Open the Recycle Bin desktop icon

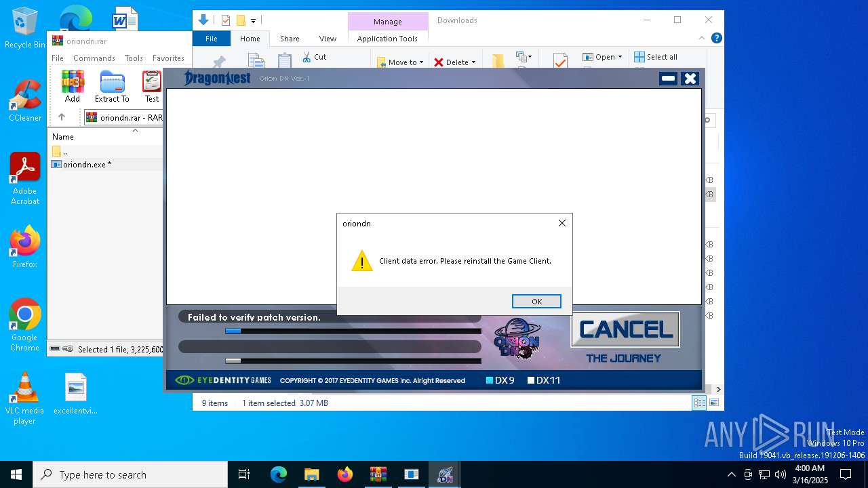pyautogui.click(x=25, y=28)
